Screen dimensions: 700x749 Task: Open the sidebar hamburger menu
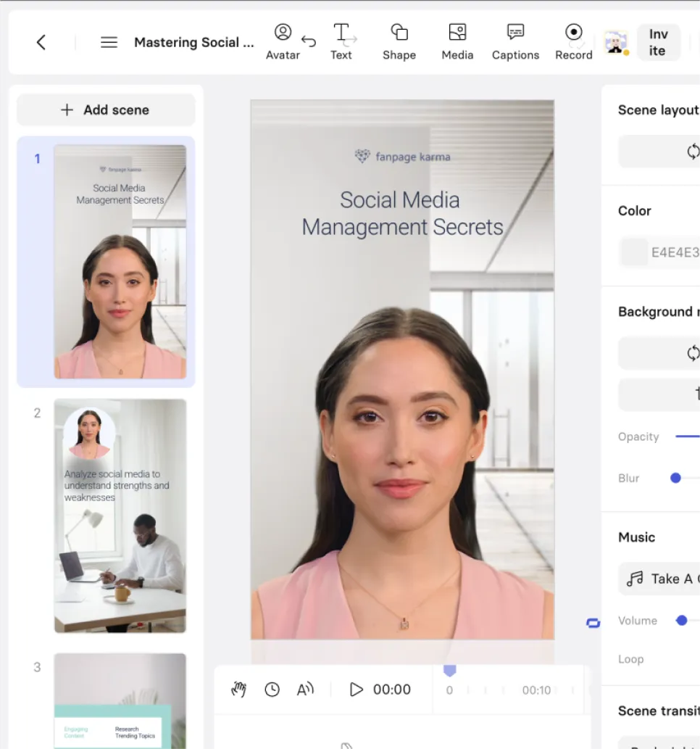click(109, 41)
